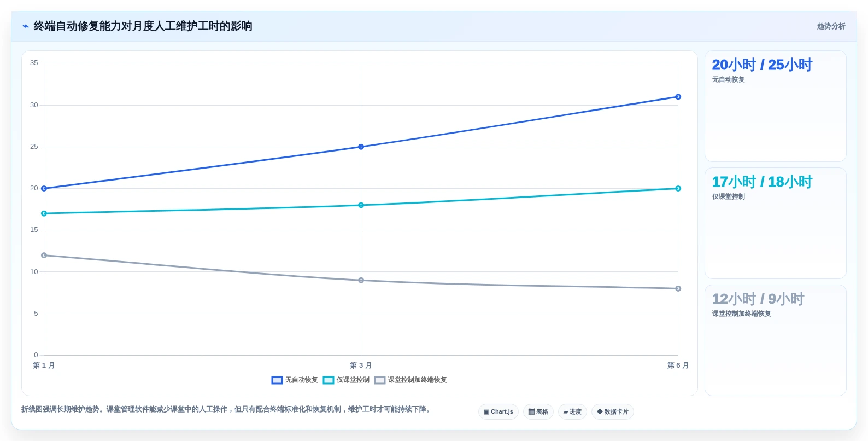Click the gray line point at 第 6 月

[x=678, y=289]
